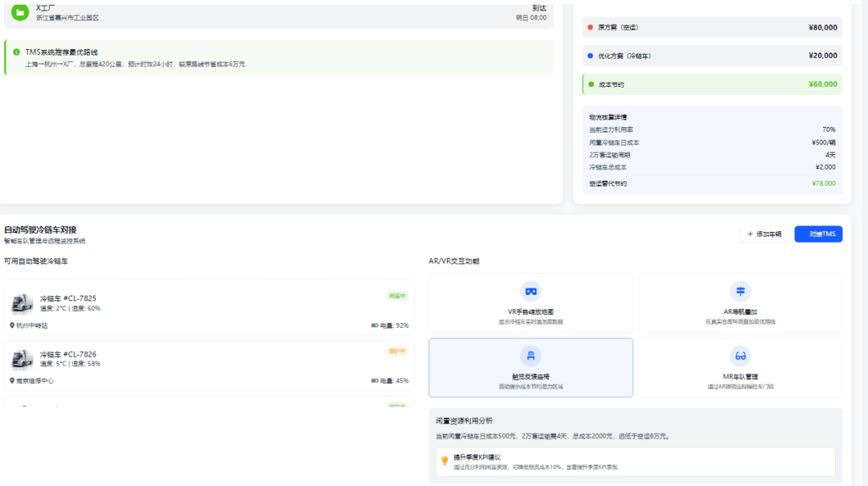
Task: Click the blue dot for 优化方案（冷链车）
Action: click(x=590, y=55)
